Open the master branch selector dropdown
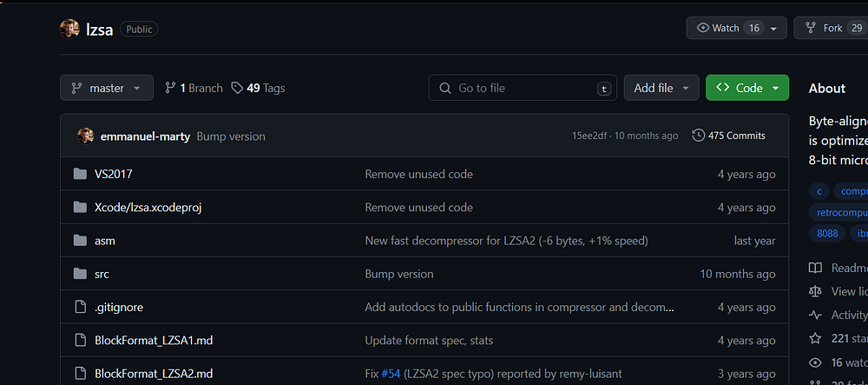Screen dimensions: 868x385 [x=107, y=88]
